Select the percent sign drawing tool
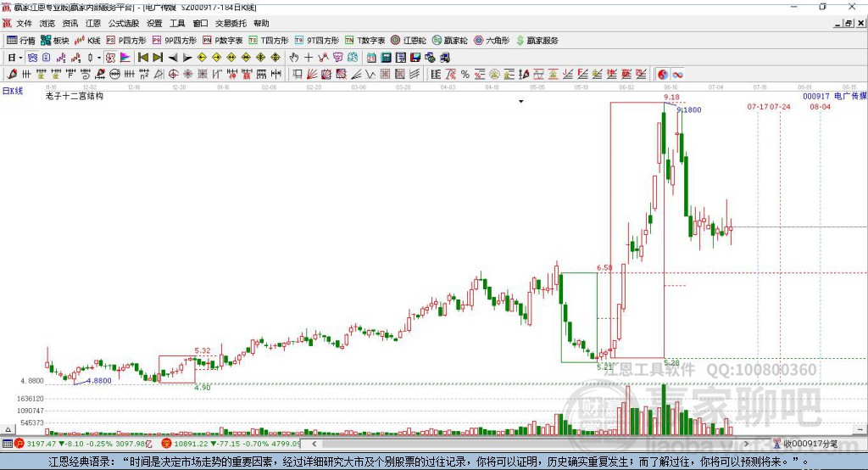 click(x=465, y=75)
